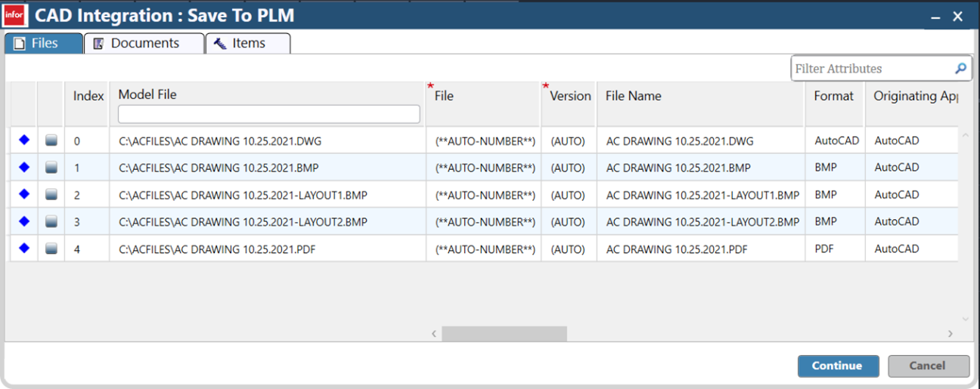Click the gray file icon in row 0
This screenshot has width=980, height=389.
pos(51,140)
